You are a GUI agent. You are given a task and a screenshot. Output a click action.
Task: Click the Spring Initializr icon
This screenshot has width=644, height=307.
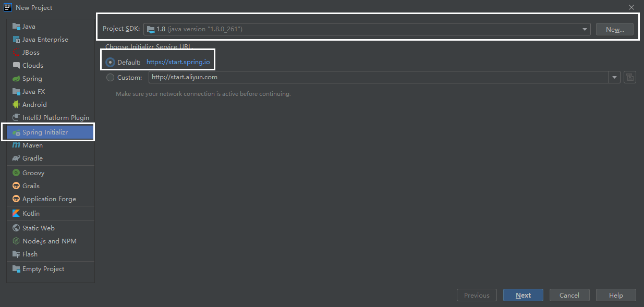(x=16, y=132)
